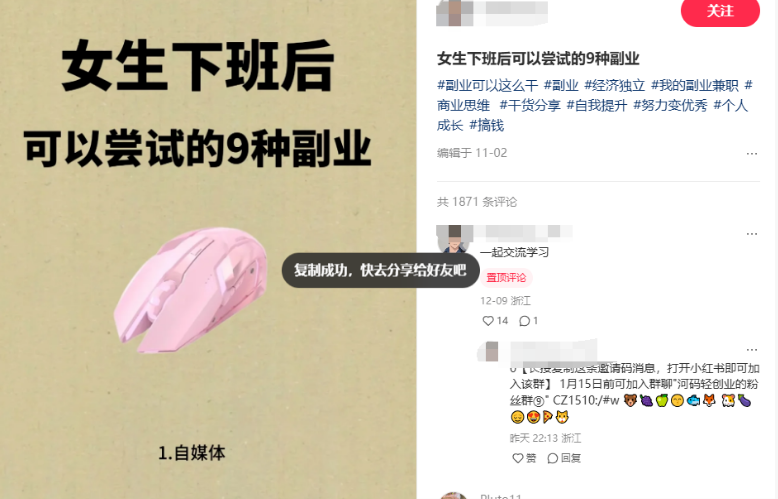Open the #经济独立 hashtag link

(614, 85)
